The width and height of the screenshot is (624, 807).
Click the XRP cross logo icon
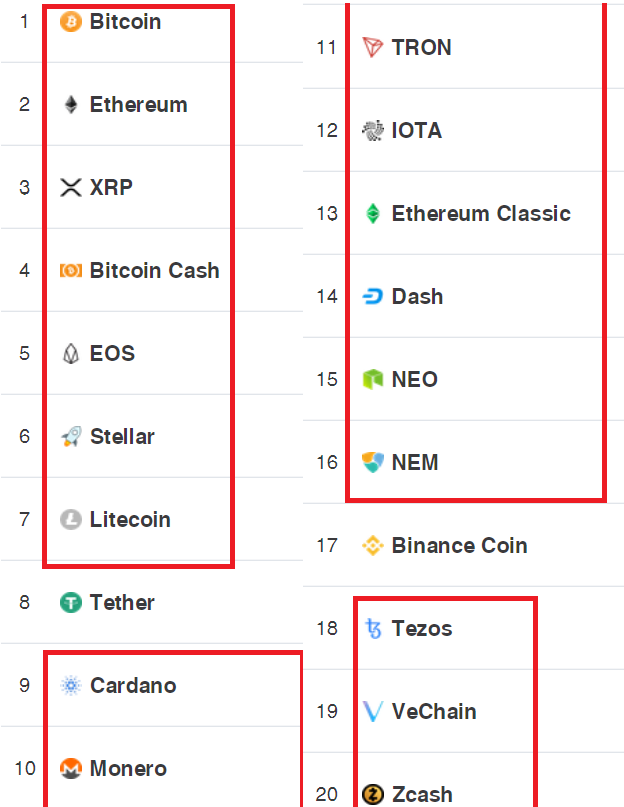71,187
